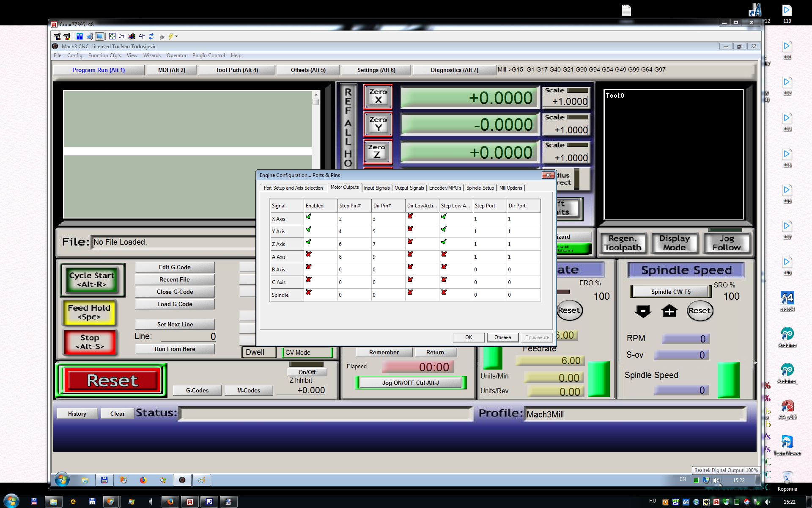
Task: Click the Firefox icon in Windows taskbar
Action: click(170, 502)
